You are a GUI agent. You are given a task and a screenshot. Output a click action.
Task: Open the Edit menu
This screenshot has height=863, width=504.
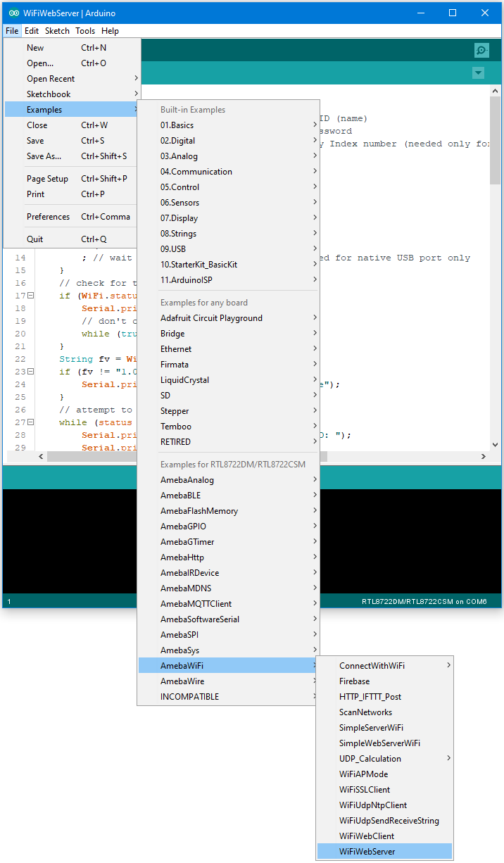coord(32,31)
